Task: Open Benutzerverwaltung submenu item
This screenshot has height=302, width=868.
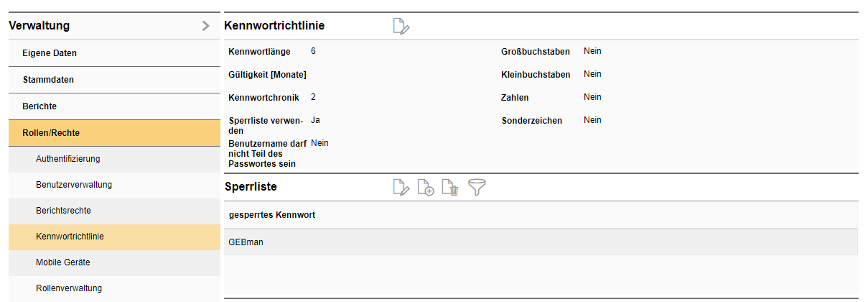Action: coord(74,185)
